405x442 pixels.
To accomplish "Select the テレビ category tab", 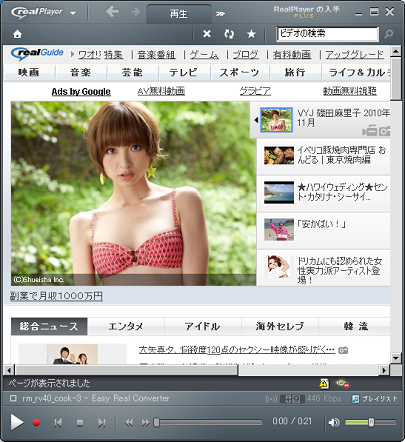I will click(184, 72).
